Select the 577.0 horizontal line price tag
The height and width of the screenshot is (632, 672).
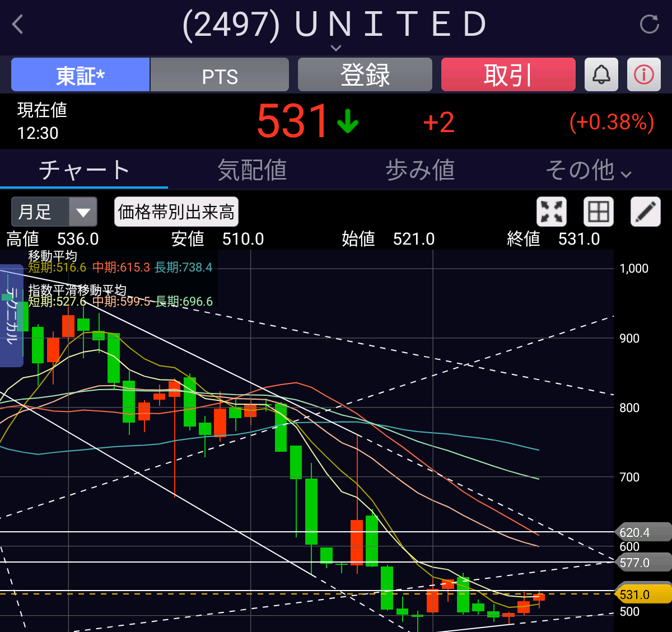(643, 563)
